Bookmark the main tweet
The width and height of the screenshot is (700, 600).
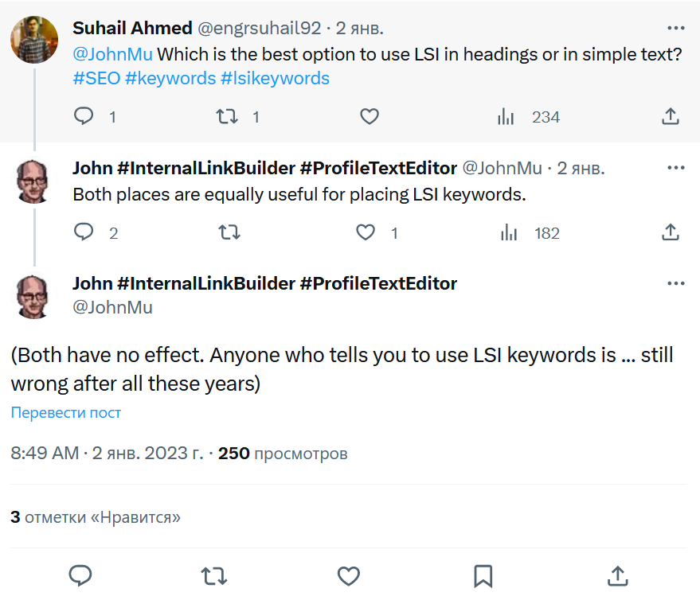coord(483,575)
